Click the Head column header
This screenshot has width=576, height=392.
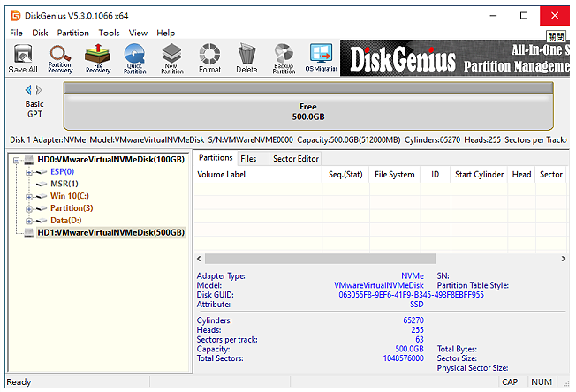coord(521,175)
